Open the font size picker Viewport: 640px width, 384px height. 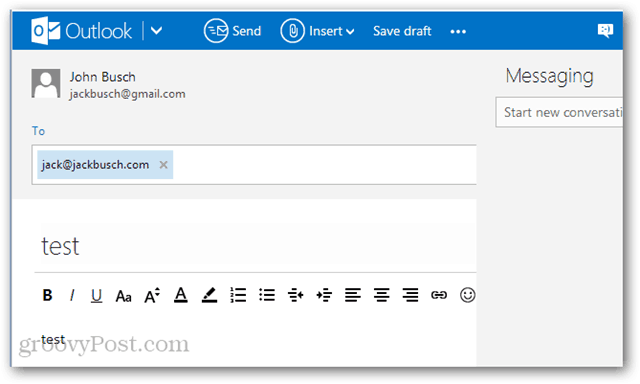point(152,295)
